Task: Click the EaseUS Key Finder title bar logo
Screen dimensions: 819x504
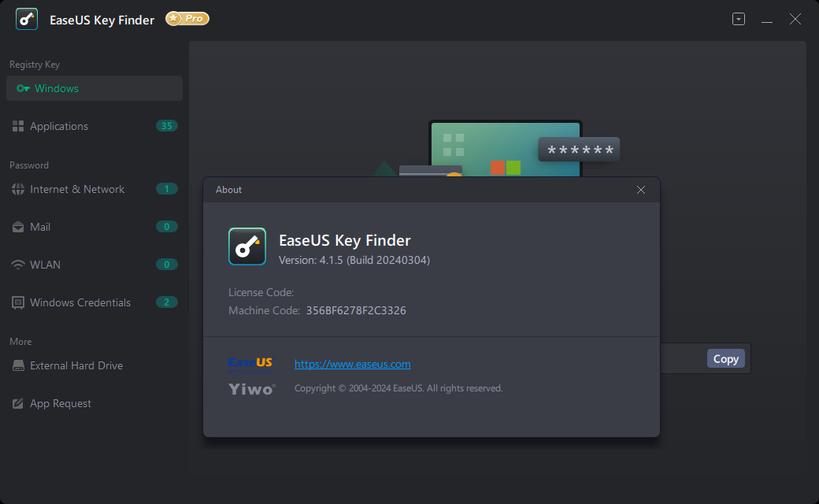Action: (27, 20)
